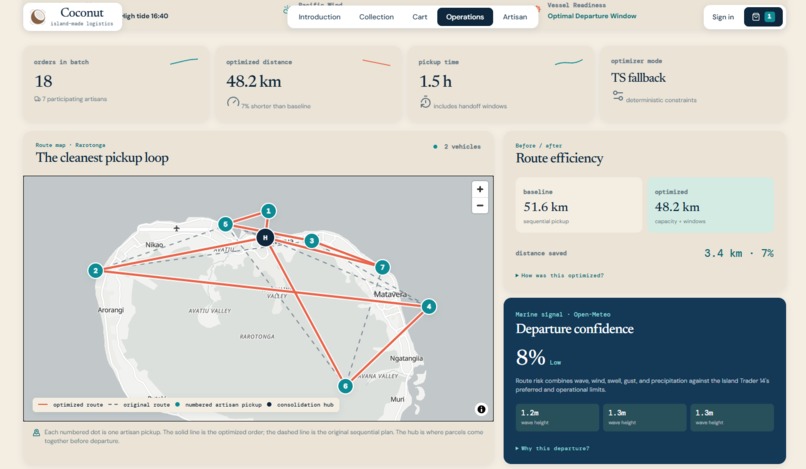The width and height of the screenshot is (806, 469).
Task: Click 'Marine signal · Open-Meteo' label
Action: point(563,314)
